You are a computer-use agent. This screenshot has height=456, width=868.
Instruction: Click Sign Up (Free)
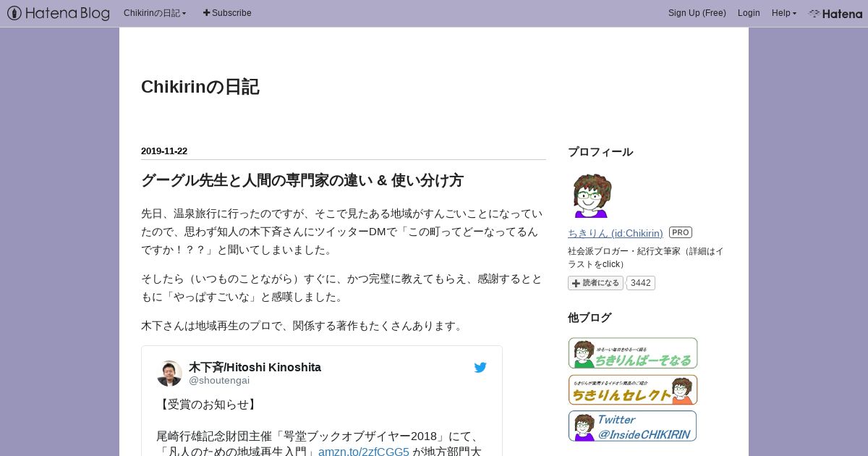point(697,13)
